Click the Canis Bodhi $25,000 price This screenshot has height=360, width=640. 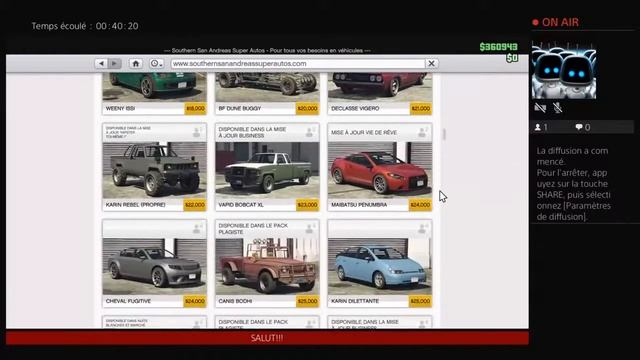(307, 301)
